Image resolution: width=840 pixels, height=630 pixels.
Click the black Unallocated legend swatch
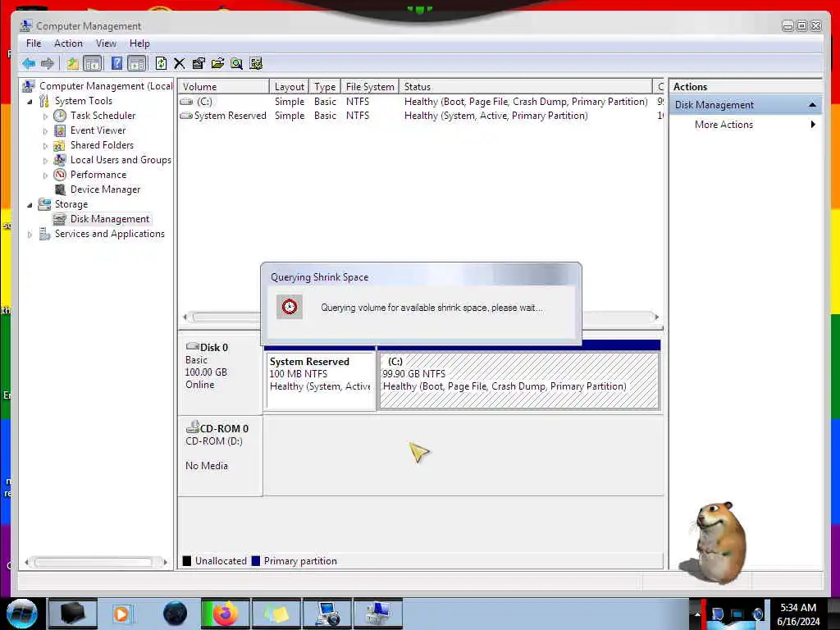[x=187, y=561]
